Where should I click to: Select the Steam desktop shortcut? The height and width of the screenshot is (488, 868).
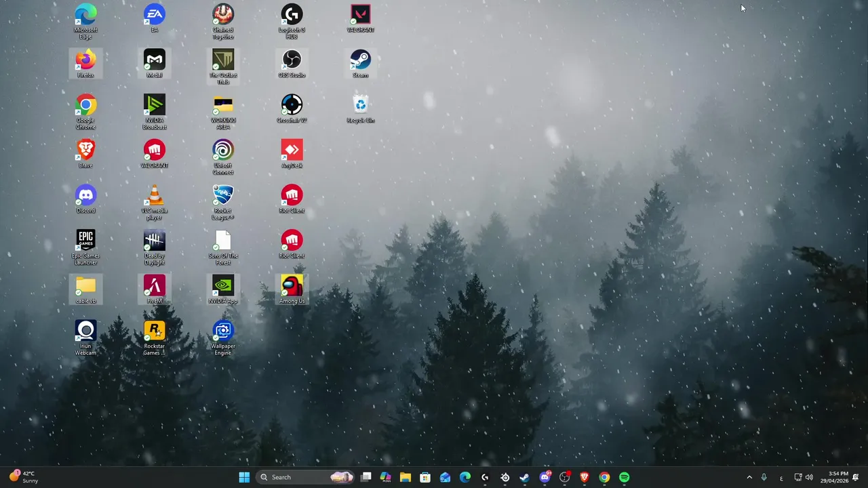coord(361,64)
